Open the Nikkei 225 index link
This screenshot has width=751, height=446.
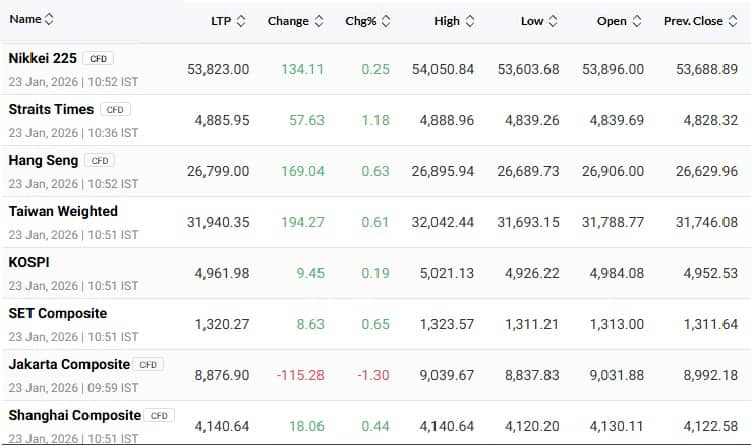[43, 58]
